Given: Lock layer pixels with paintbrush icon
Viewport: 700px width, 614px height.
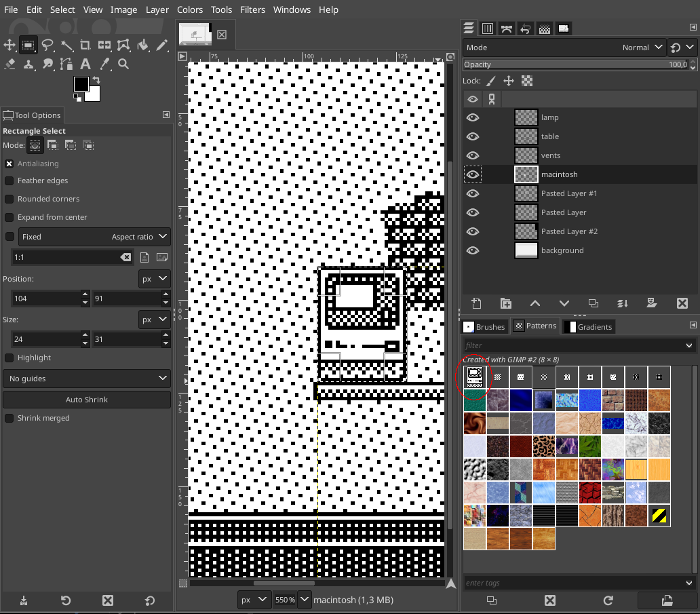Looking at the screenshot, I should pyautogui.click(x=490, y=81).
